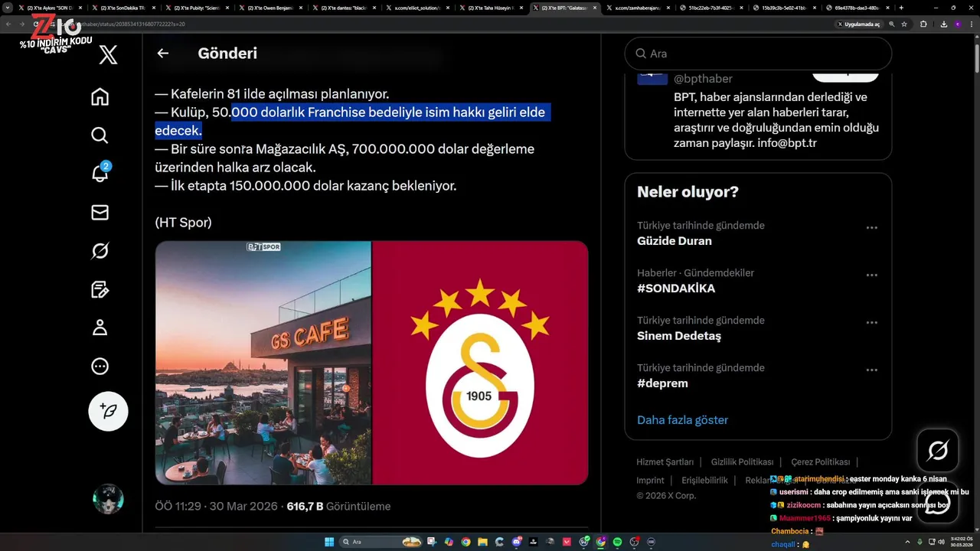Show hidden system tray icons
This screenshot has width=980, height=551.
(x=908, y=542)
